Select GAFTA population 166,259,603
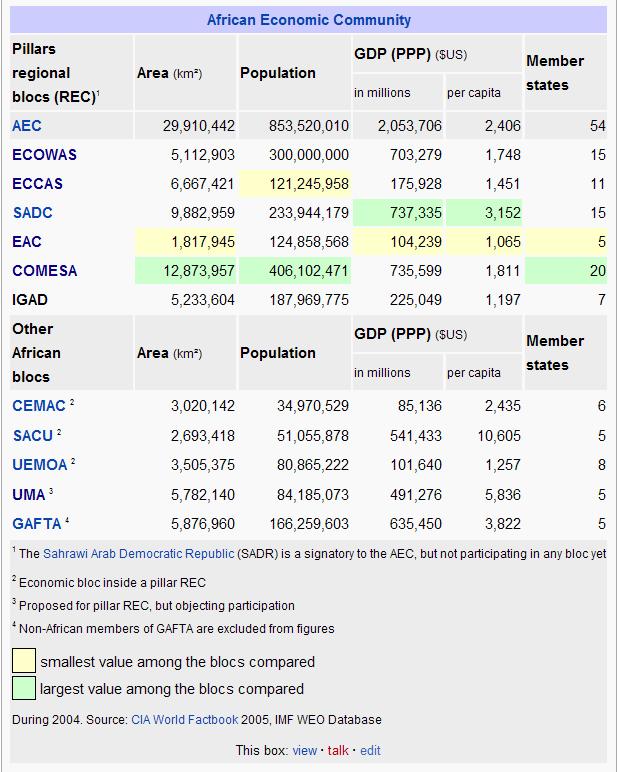 pos(309,523)
